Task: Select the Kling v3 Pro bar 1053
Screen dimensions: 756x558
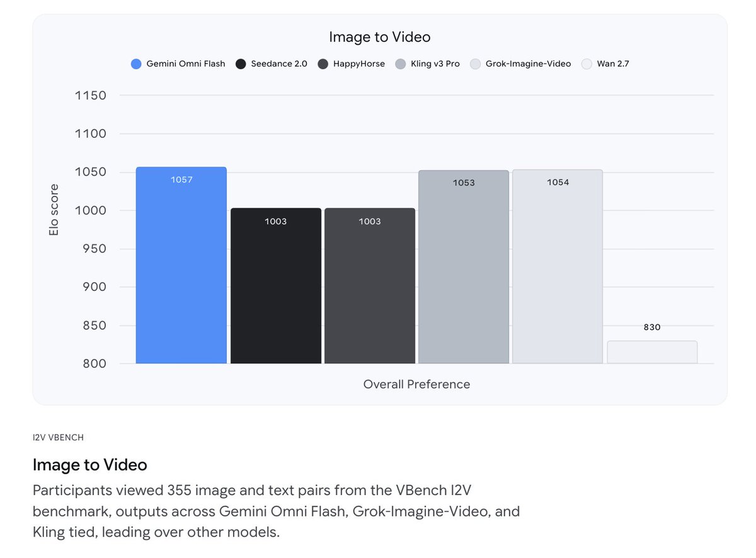Action: click(464, 267)
